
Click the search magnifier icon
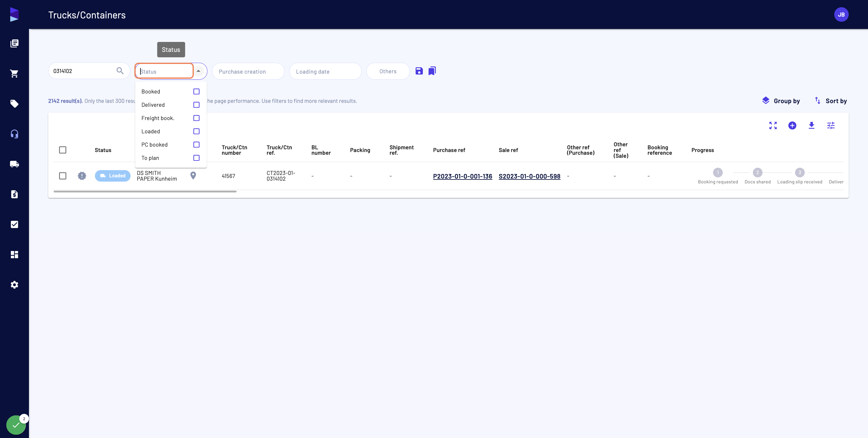tap(120, 71)
